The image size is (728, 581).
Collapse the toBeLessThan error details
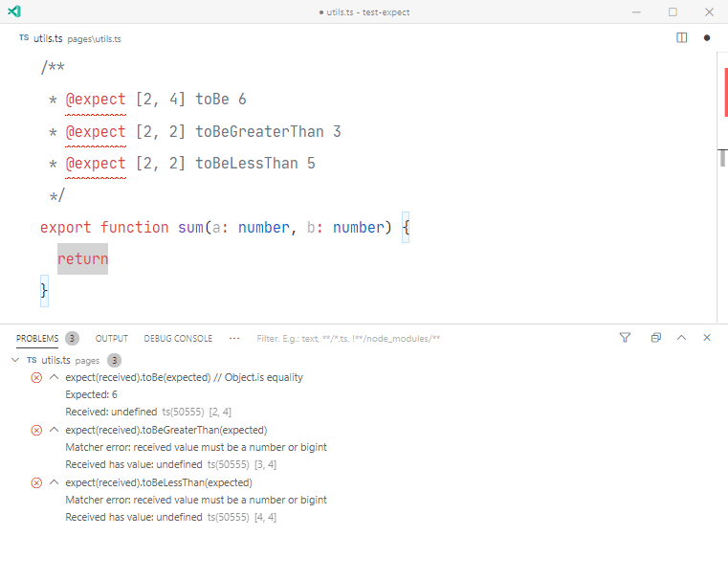point(54,482)
